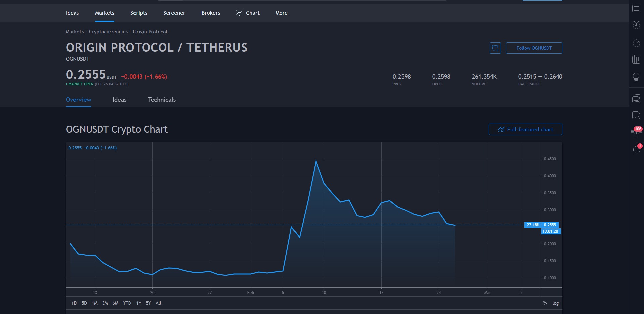Select 5Y chart time range

(x=148, y=303)
